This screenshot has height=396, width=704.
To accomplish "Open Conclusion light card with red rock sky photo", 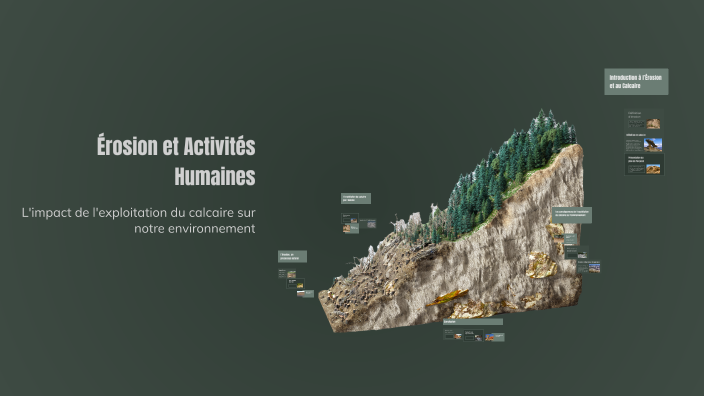I will point(495,337).
